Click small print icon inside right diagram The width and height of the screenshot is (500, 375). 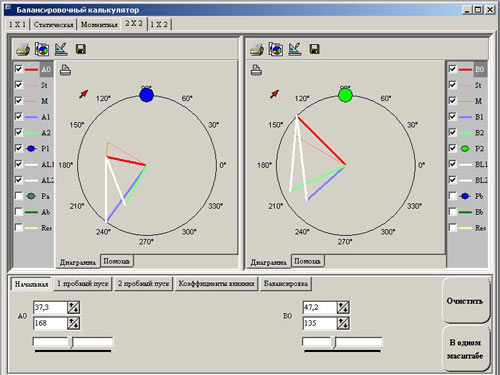click(256, 70)
